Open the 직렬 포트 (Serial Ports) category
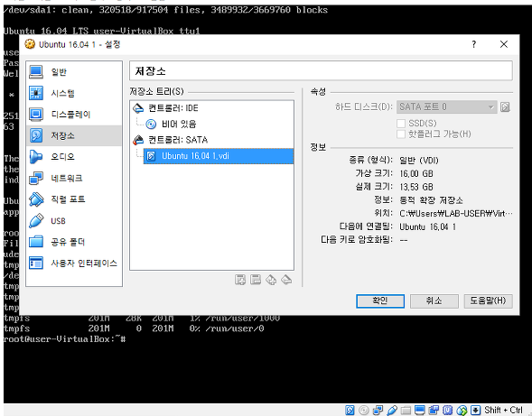532x416 pixels. pyautogui.click(x=74, y=199)
